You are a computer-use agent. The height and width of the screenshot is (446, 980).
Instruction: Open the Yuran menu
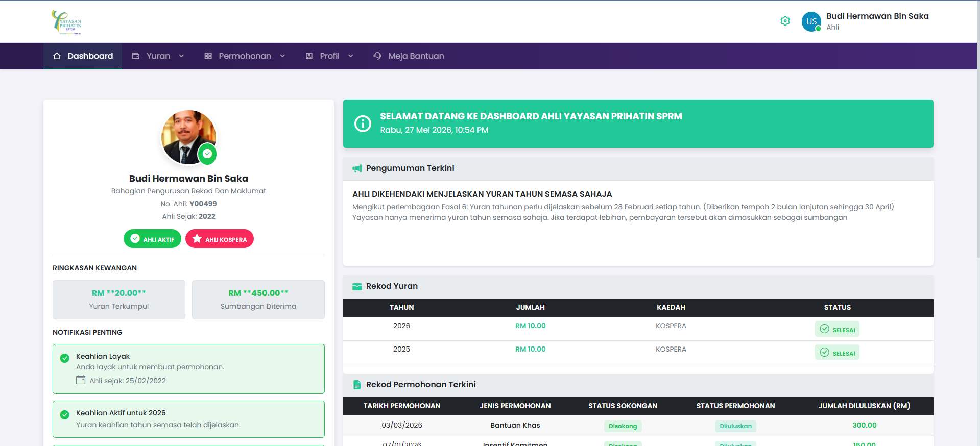(158, 56)
